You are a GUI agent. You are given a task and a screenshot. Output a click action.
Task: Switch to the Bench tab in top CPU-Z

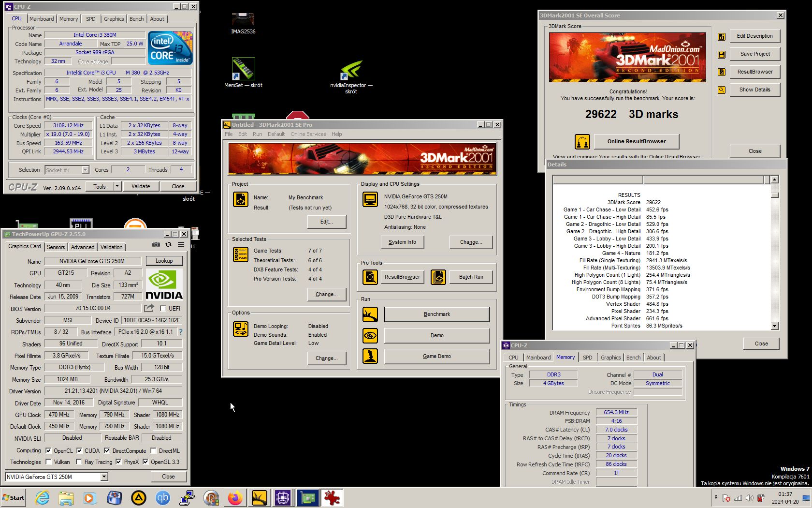[137, 19]
